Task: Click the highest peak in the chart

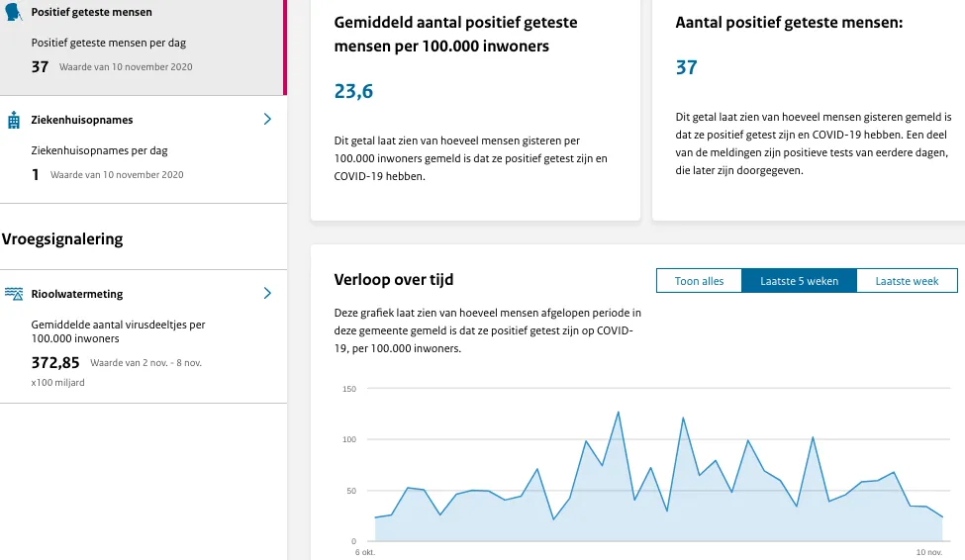Action: pos(618,413)
